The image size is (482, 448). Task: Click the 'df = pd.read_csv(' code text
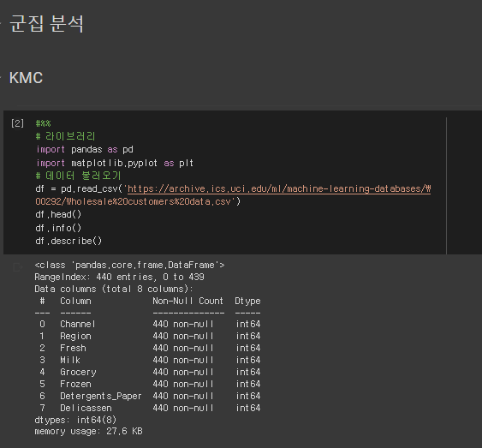coord(79,188)
